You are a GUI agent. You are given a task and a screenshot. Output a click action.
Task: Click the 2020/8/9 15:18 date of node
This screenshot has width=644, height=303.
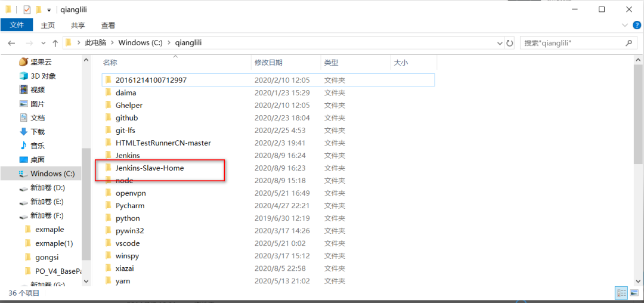280,181
